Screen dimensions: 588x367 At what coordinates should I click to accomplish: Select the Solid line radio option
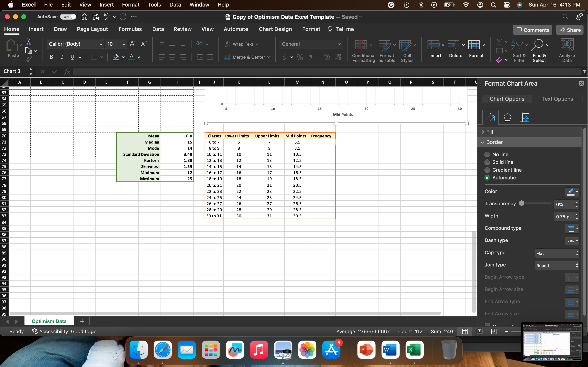tap(487, 162)
